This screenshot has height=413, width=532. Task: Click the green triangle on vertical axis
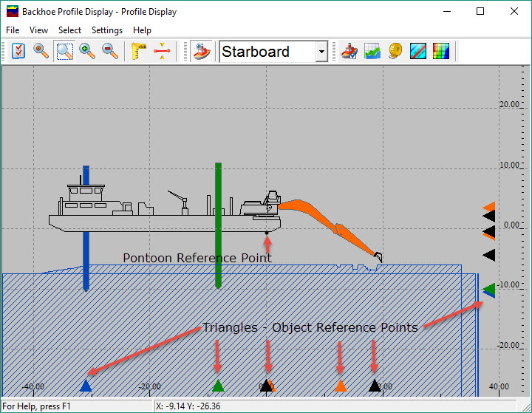click(x=489, y=289)
